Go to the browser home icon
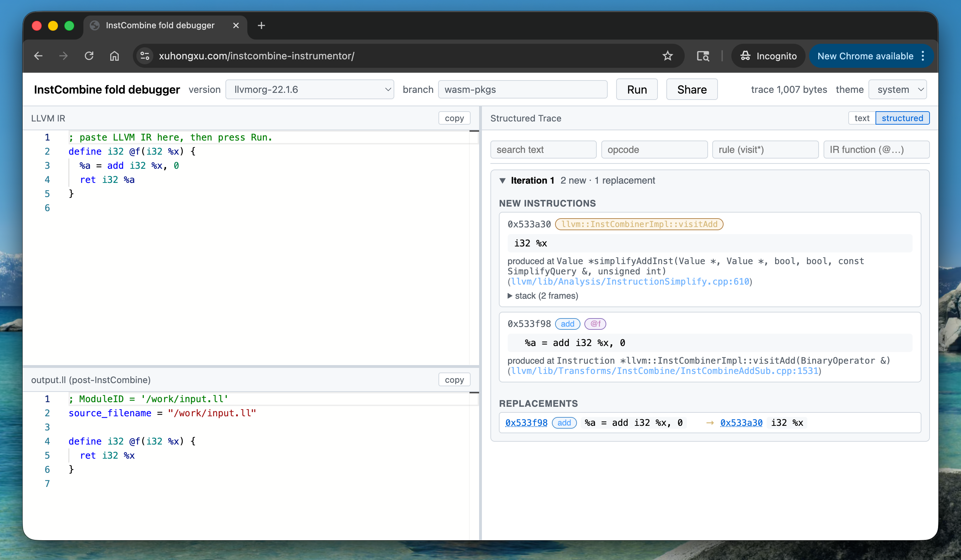Image resolution: width=961 pixels, height=560 pixels. 114,56
